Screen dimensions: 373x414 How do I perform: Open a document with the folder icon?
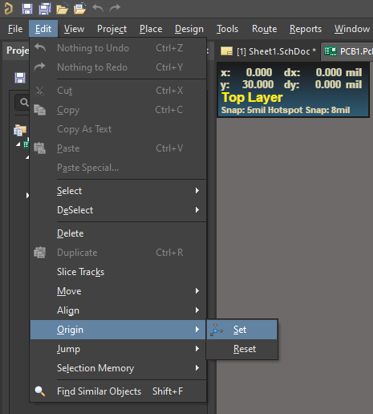(x=62, y=8)
